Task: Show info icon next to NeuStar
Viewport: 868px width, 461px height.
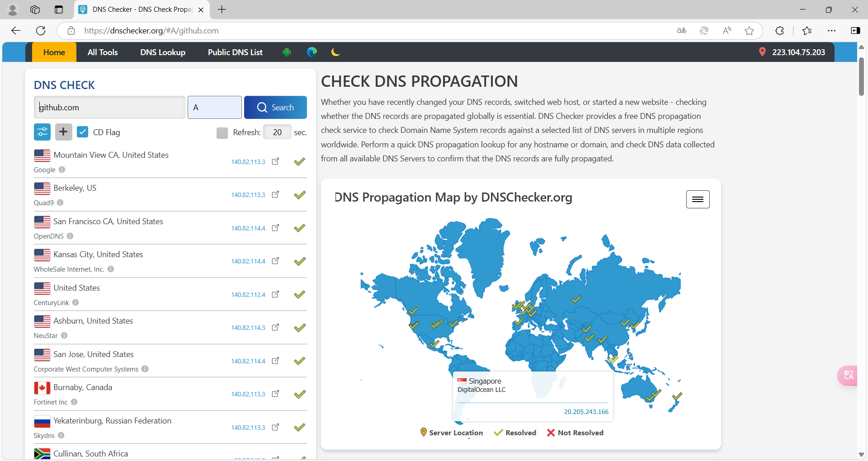Action: (64, 335)
